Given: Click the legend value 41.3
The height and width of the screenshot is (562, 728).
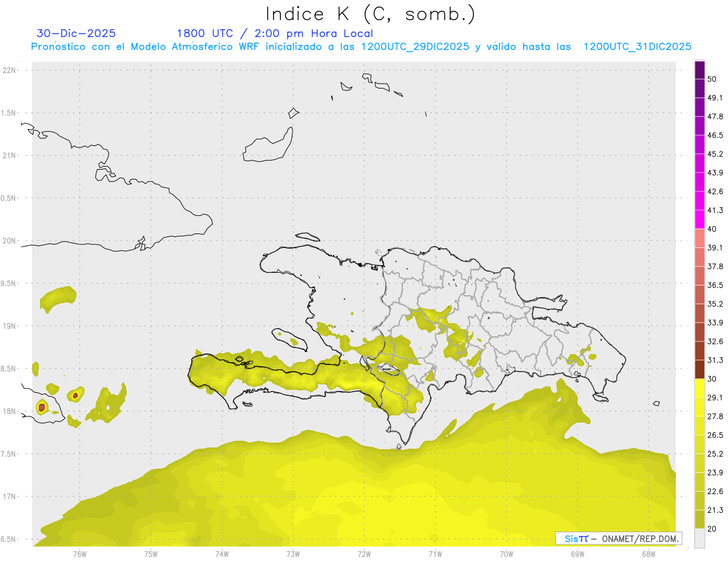Looking at the screenshot, I should point(715,210).
